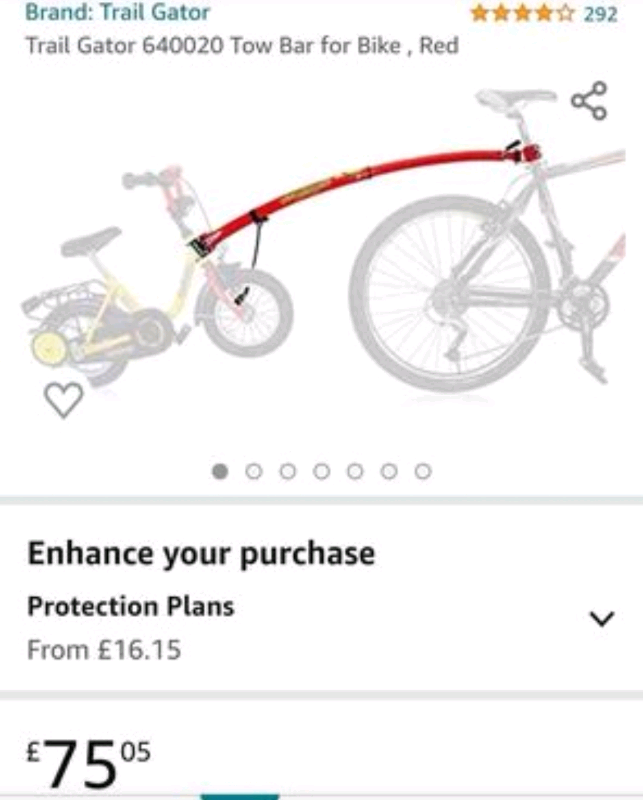Open the 292 reviews count link

[601, 14]
